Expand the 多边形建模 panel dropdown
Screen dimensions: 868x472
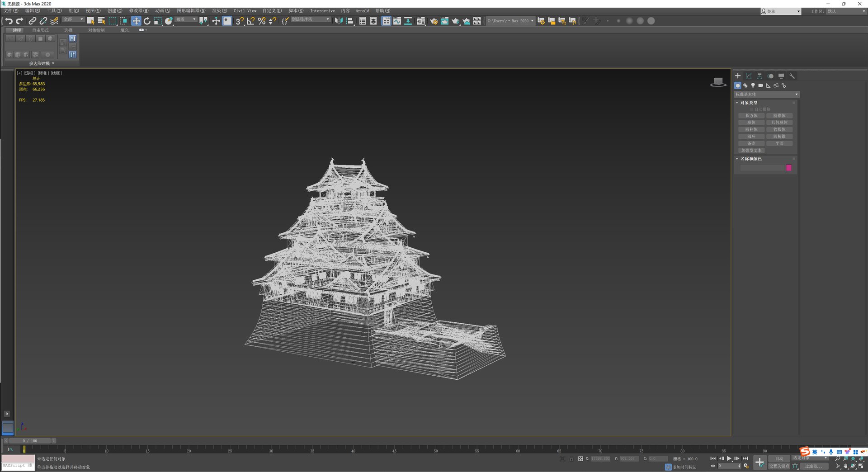click(x=42, y=63)
